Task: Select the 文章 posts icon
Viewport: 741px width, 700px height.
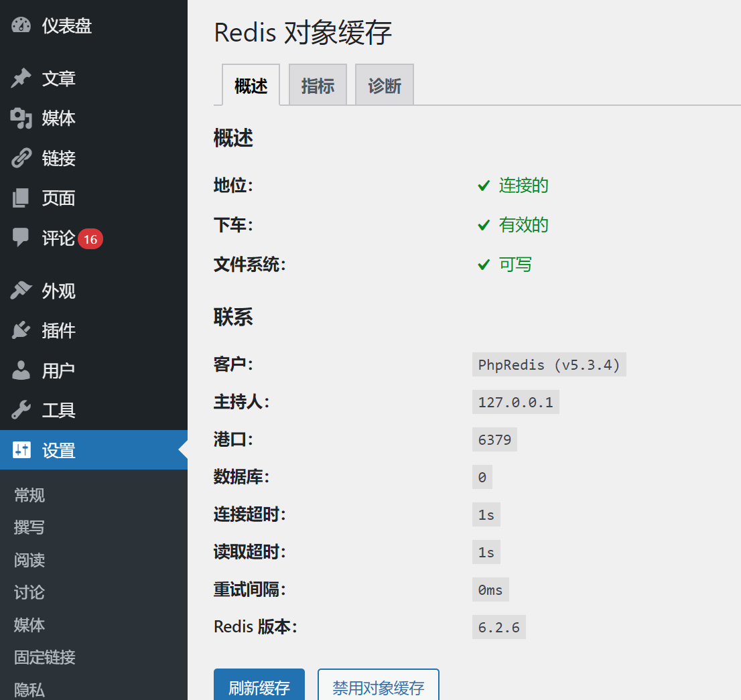Action: (20, 78)
